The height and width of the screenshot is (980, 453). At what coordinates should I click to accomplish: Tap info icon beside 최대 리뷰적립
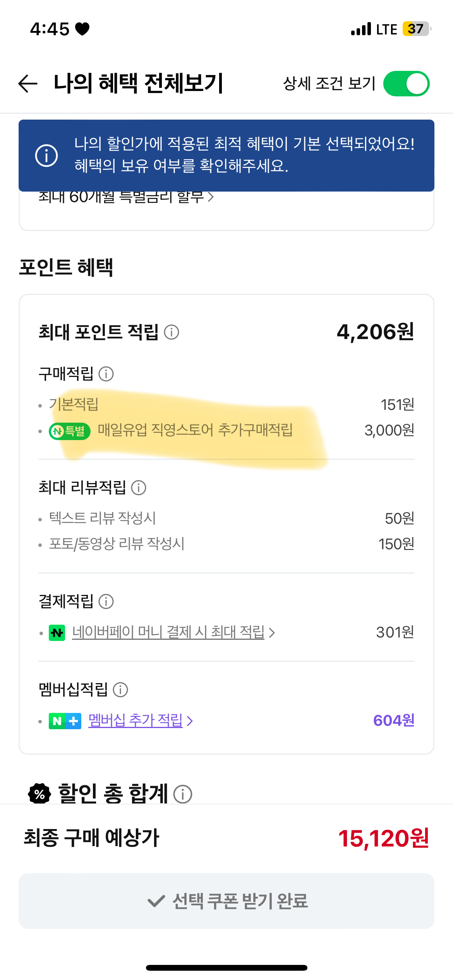click(x=139, y=488)
